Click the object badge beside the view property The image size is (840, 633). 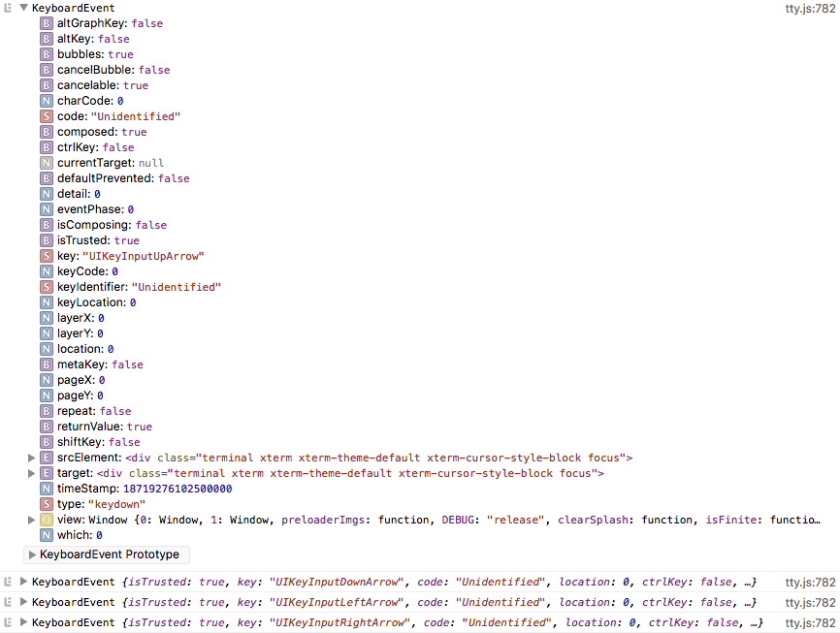pos(47,520)
